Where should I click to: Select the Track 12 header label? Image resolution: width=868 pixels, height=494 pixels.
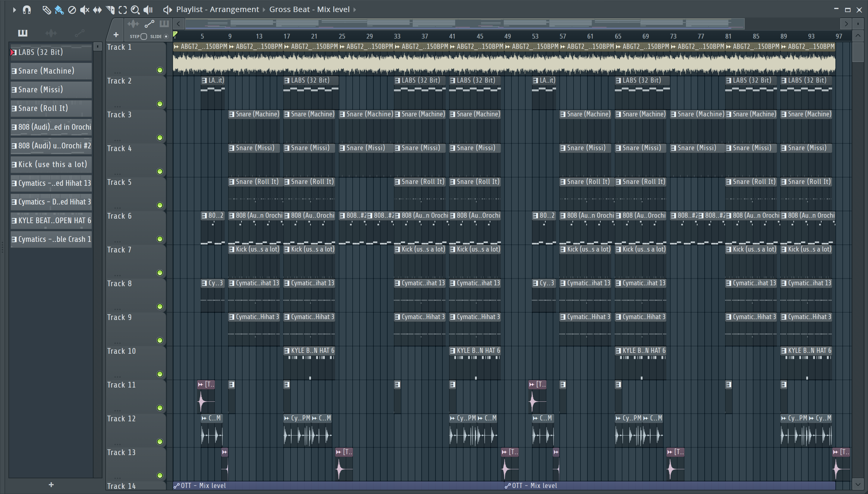click(x=121, y=419)
